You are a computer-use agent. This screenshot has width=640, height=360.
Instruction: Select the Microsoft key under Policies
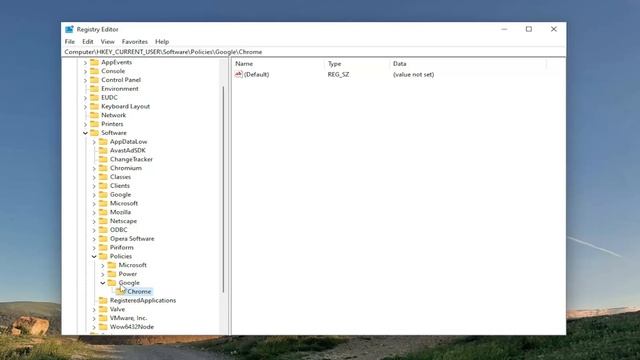click(x=133, y=265)
